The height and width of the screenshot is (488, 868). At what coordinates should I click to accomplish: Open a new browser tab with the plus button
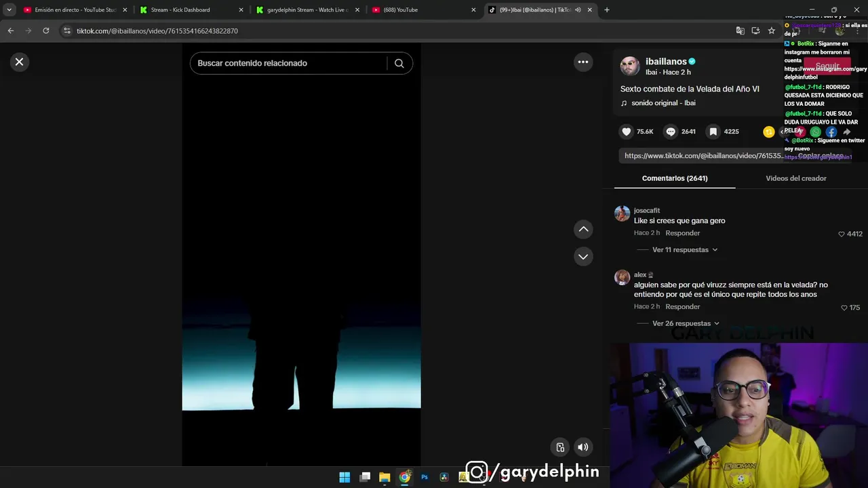[607, 10]
